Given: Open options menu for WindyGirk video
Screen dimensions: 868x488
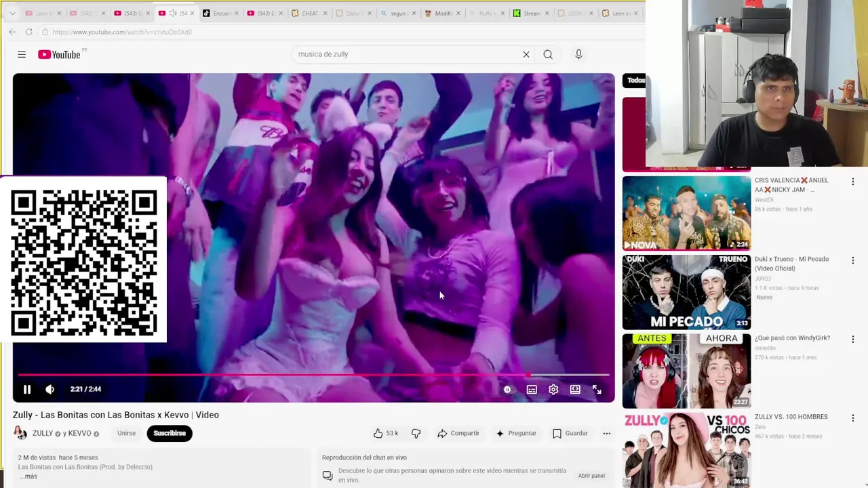Looking at the screenshot, I should (852, 339).
